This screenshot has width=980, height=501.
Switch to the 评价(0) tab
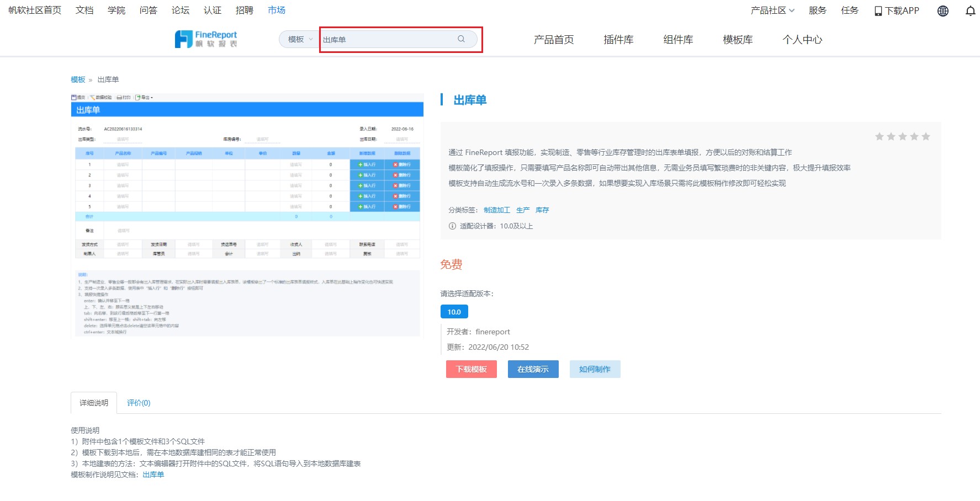137,403
